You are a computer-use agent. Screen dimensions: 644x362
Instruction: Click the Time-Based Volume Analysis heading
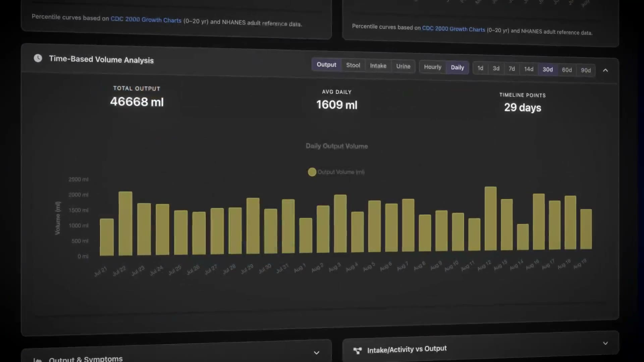pos(101,59)
